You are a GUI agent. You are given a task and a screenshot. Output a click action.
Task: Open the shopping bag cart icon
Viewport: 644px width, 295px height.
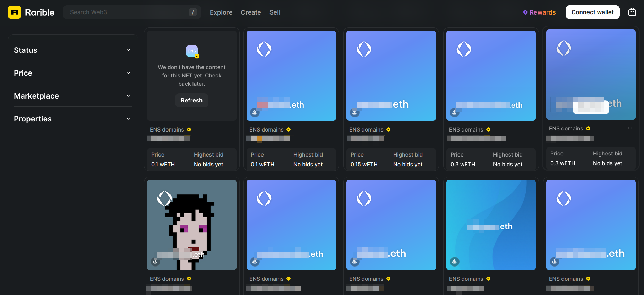632,12
